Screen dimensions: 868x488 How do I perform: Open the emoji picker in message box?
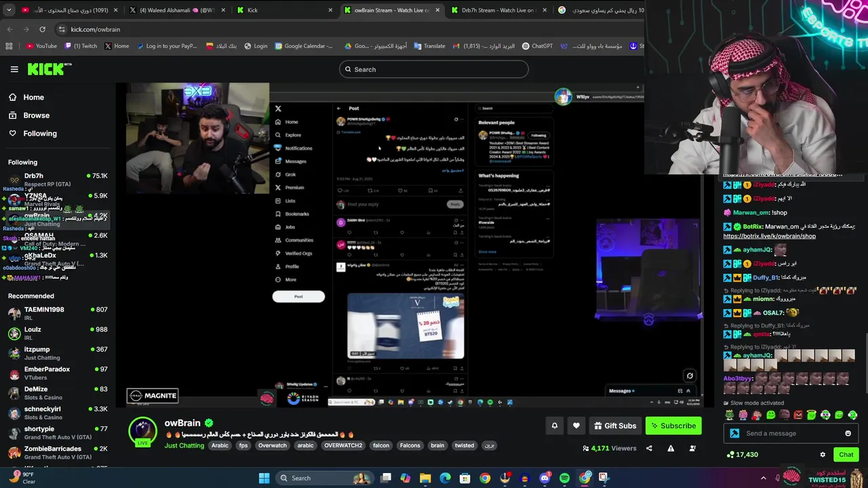pos(848,434)
